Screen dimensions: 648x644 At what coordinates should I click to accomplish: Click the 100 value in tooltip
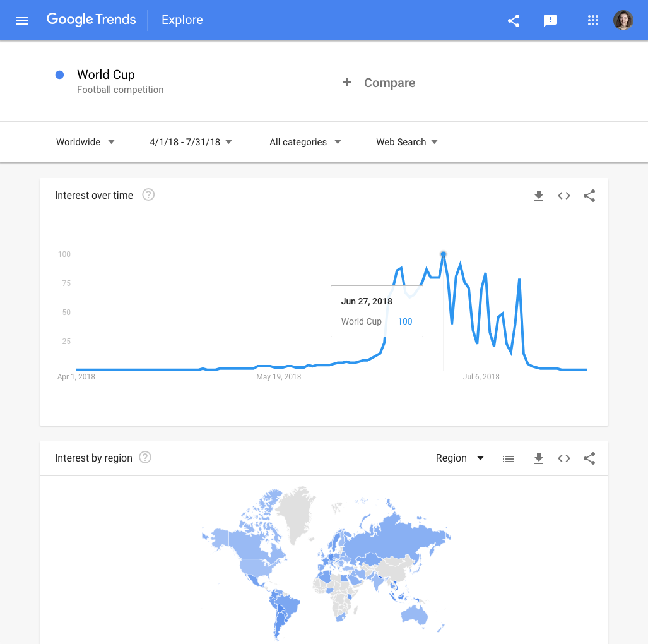(x=405, y=321)
